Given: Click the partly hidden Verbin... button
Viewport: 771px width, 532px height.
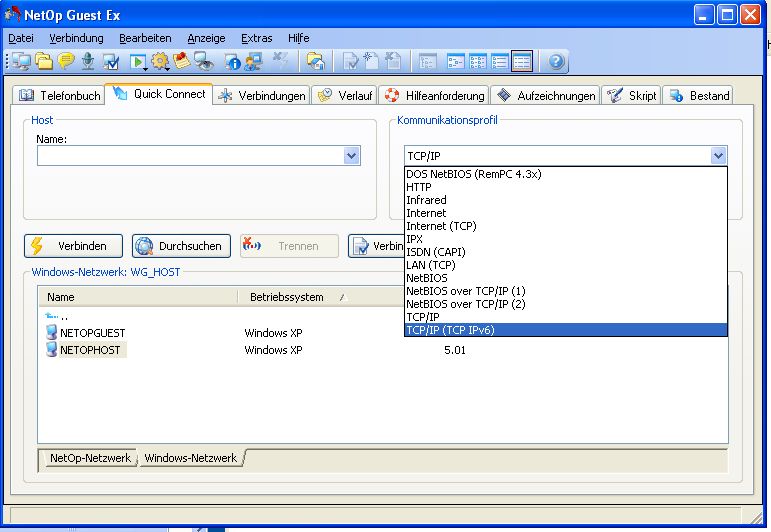Looking at the screenshot, I should point(376,246).
